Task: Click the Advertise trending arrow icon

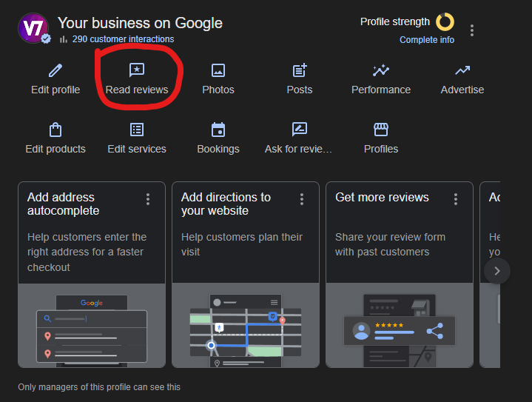Action: [462, 70]
